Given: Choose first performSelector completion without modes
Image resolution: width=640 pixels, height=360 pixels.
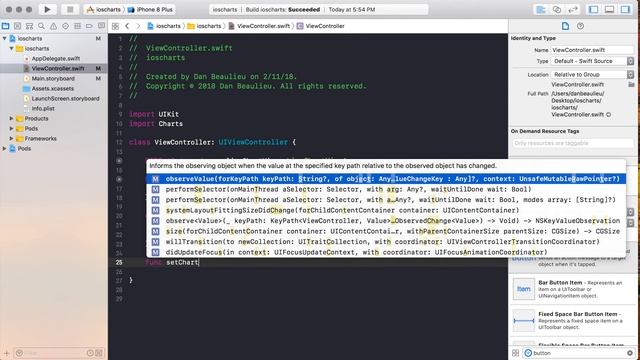Looking at the screenshot, I should click(x=386, y=189).
